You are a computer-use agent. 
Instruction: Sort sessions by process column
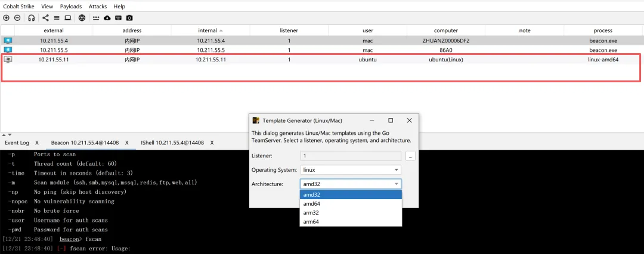(603, 30)
